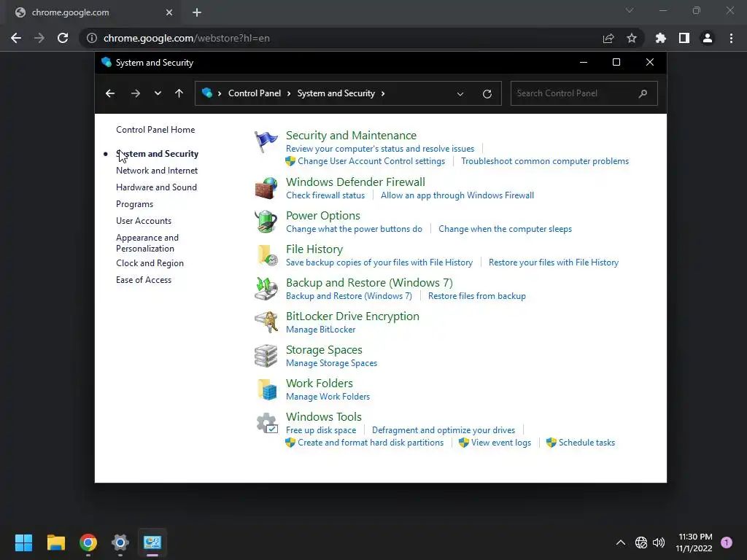Open Manage Storage Spaces link

pos(332,363)
